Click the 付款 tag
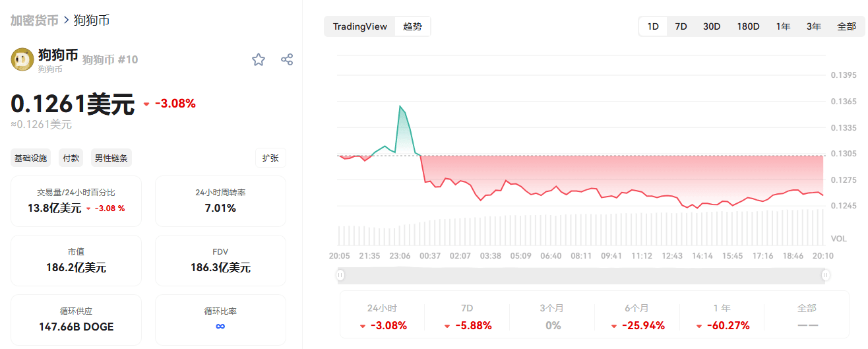This screenshot has width=868, height=349. point(71,158)
